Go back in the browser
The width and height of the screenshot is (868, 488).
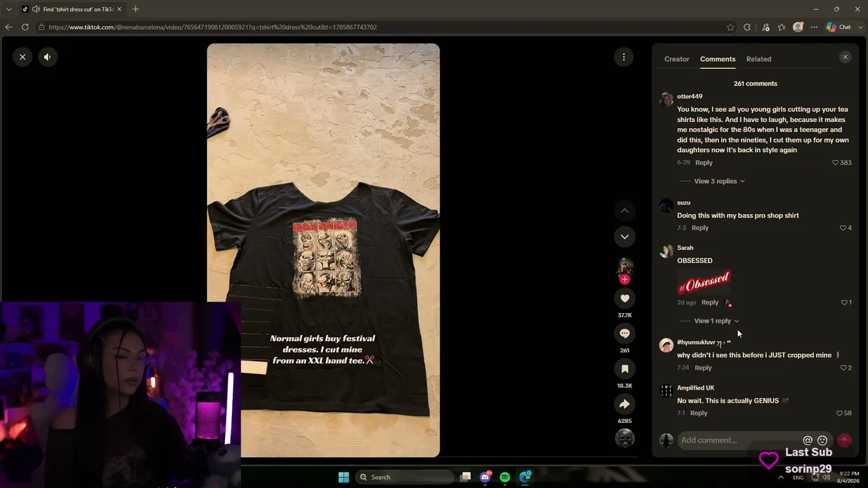tap(9, 27)
